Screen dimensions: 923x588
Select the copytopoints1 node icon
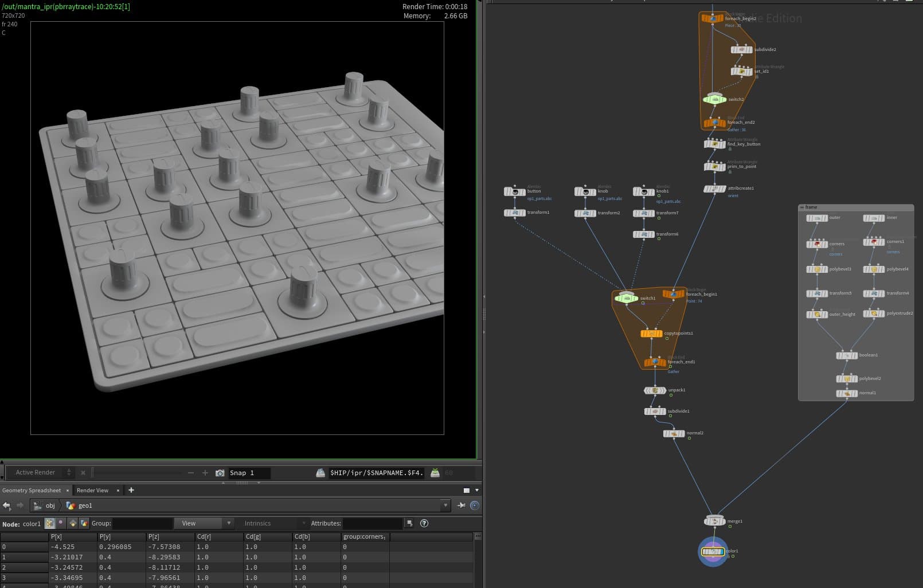click(x=651, y=334)
